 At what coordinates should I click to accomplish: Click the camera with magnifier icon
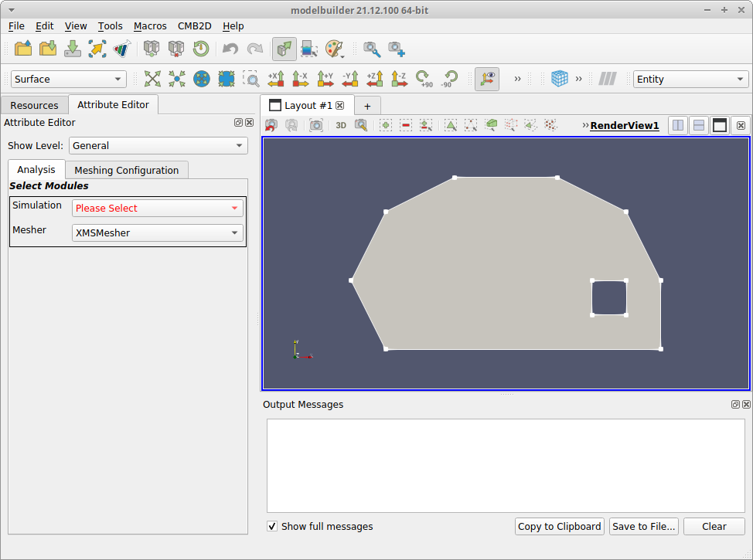coord(372,49)
